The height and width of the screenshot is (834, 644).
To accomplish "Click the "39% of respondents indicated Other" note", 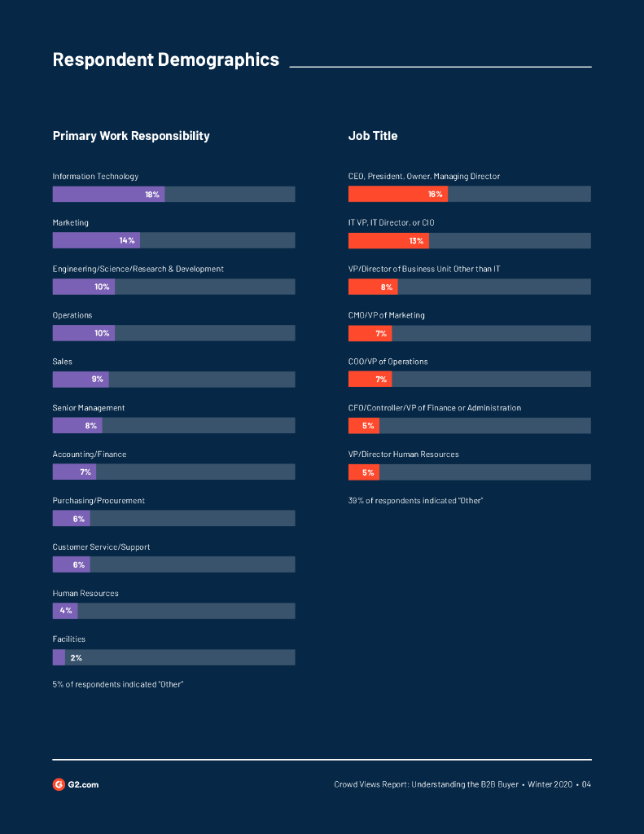I will pyautogui.click(x=415, y=501).
